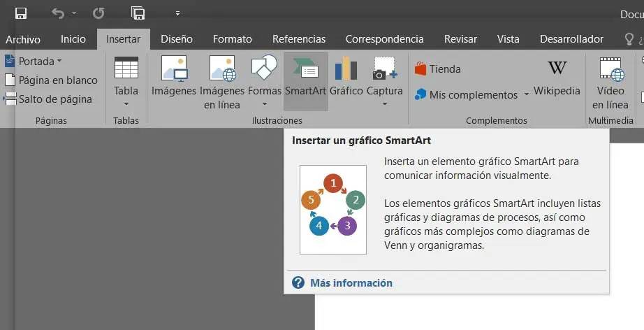Click Mis complementos button

click(466, 95)
